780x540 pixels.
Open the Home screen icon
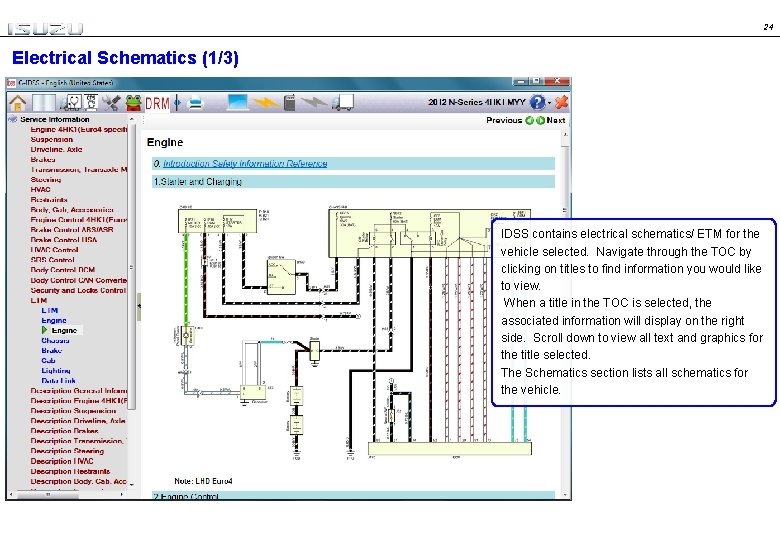click(18, 102)
